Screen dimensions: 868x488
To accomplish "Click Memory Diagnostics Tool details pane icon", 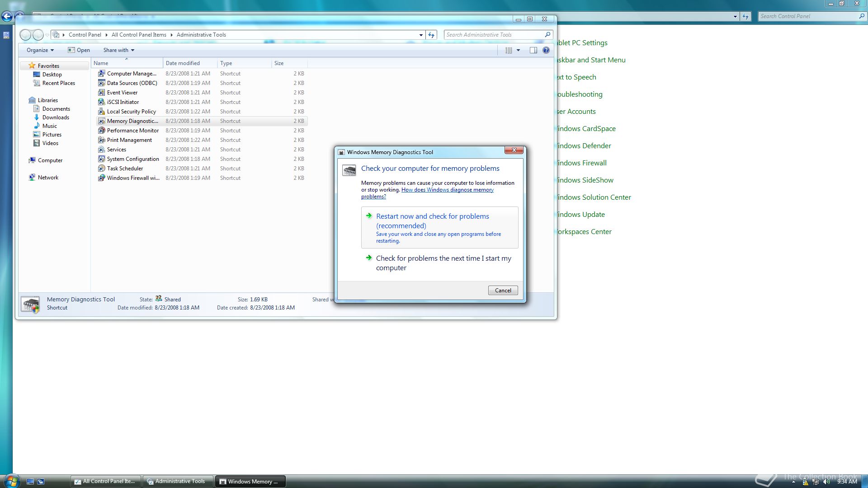I will tap(31, 305).
